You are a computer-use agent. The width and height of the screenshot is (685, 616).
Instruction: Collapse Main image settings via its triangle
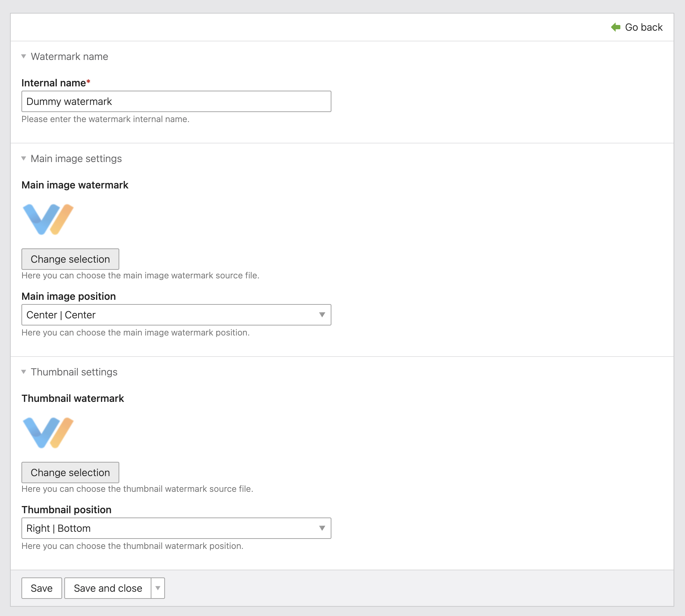point(24,158)
